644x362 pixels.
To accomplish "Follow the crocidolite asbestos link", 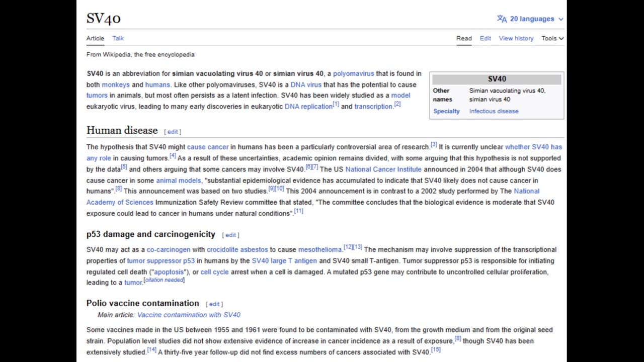I will [x=237, y=249].
